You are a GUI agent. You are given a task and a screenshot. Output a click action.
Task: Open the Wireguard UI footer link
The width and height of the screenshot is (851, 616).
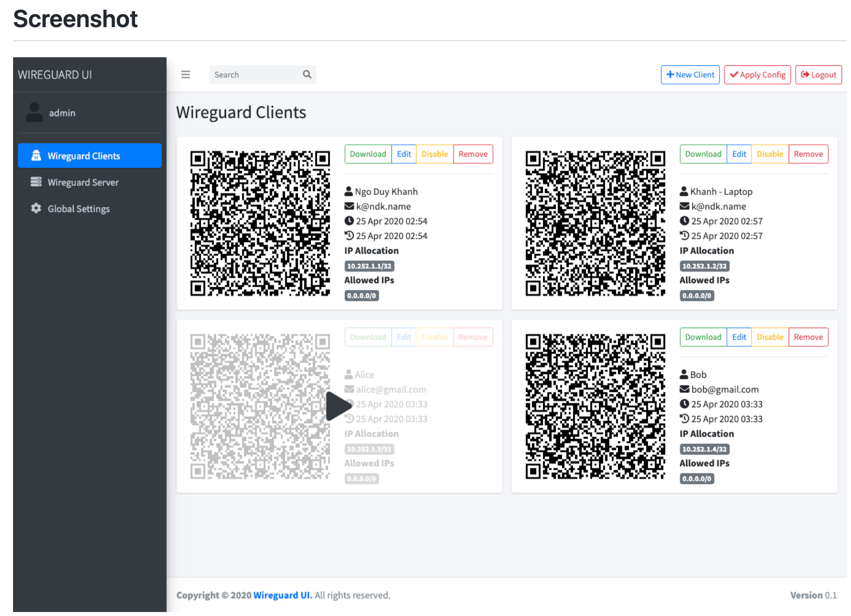282,595
